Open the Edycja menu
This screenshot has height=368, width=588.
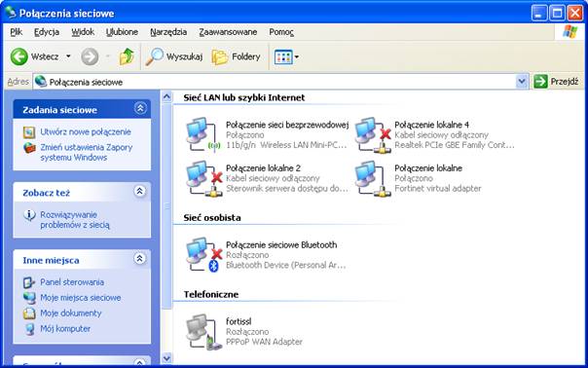47,32
